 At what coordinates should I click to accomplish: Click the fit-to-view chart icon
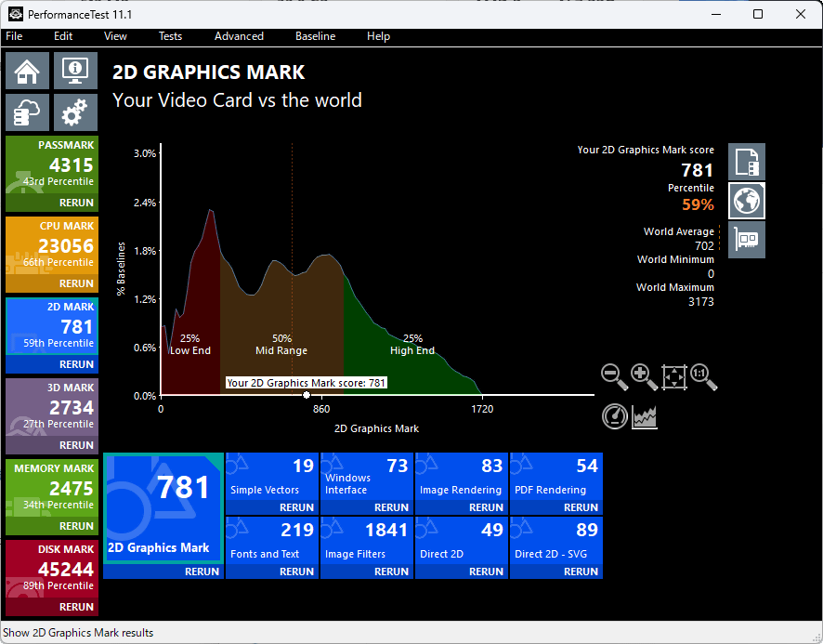[x=674, y=376]
